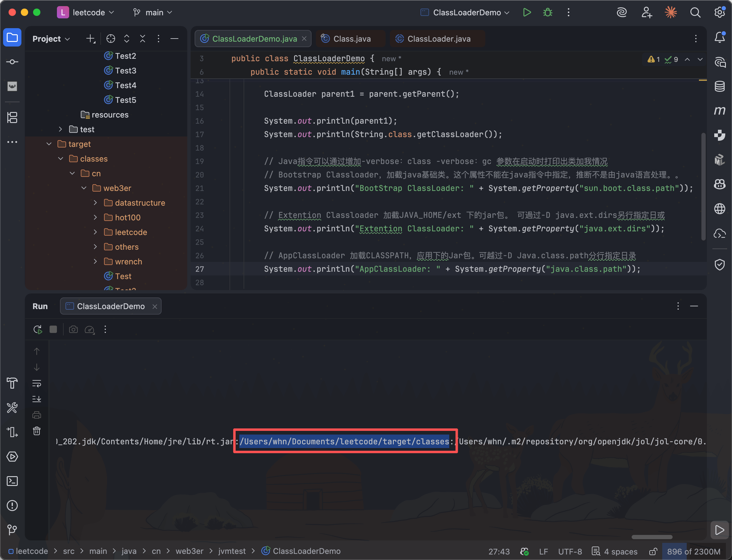Collapse the target folder
This screenshot has width=732, height=560.
tap(49, 144)
